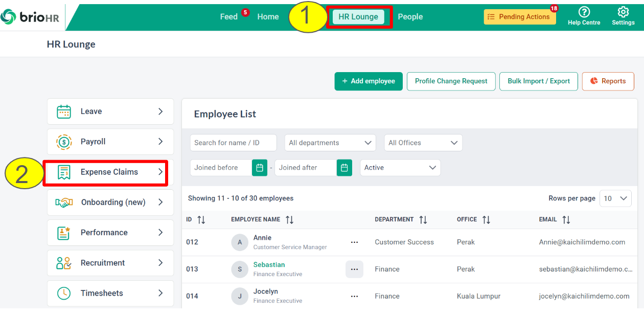The width and height of the screenshot is (644, 315).
Task: Expand the Payroll section chevron
Action: 160,142
